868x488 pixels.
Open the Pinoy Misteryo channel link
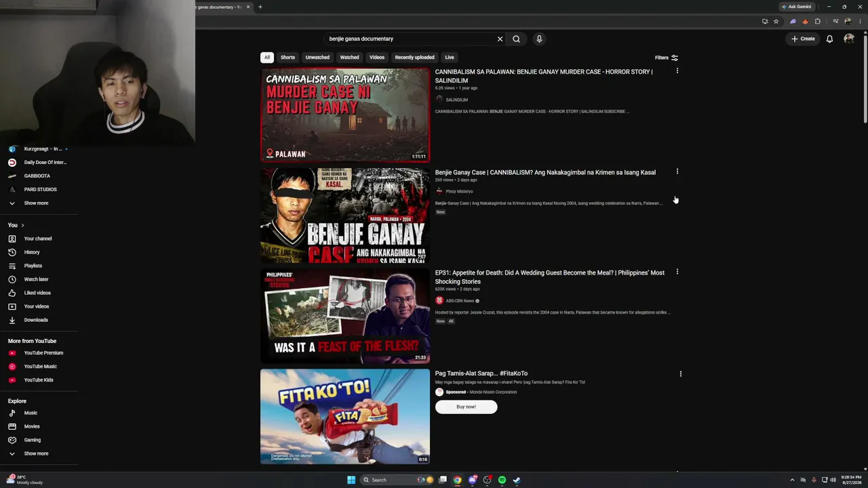tap(459, 191)
